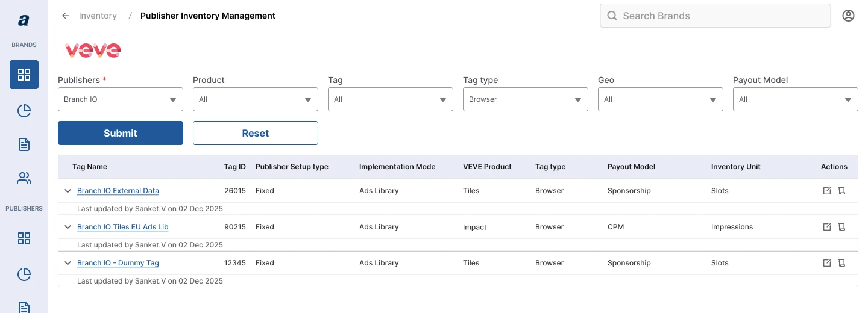Click the Tag ID value 26015
Screen dimensions: 868x313
[x=235, y=191]
